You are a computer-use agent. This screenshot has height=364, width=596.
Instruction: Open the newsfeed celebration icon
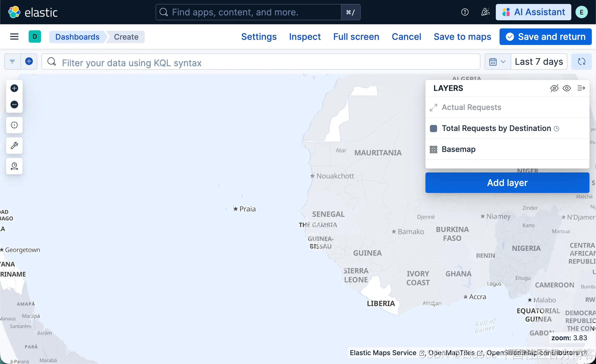[485, 12]
